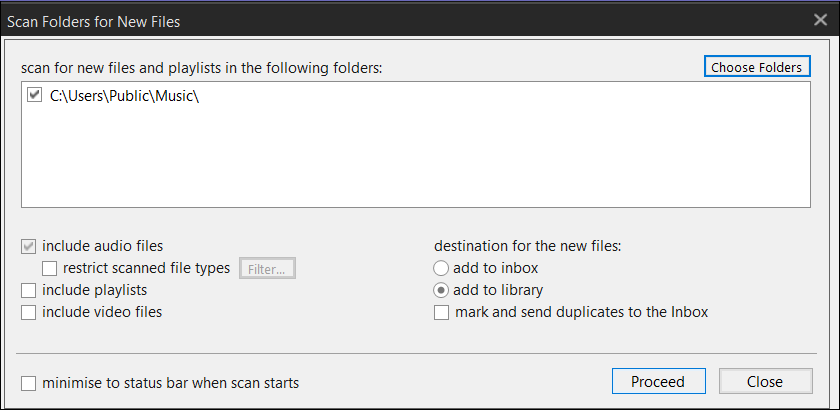
Task: Click the Choose Folders button
Action: pos(756,67)
